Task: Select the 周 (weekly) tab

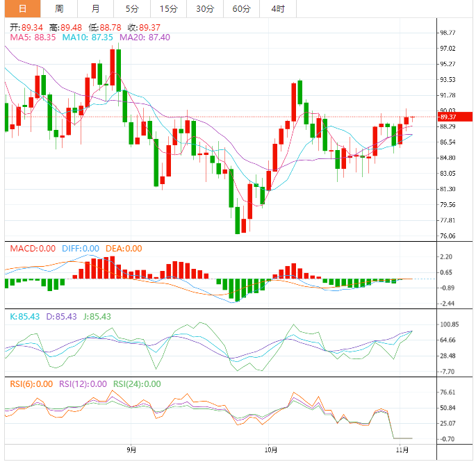Action: [59, 9]
